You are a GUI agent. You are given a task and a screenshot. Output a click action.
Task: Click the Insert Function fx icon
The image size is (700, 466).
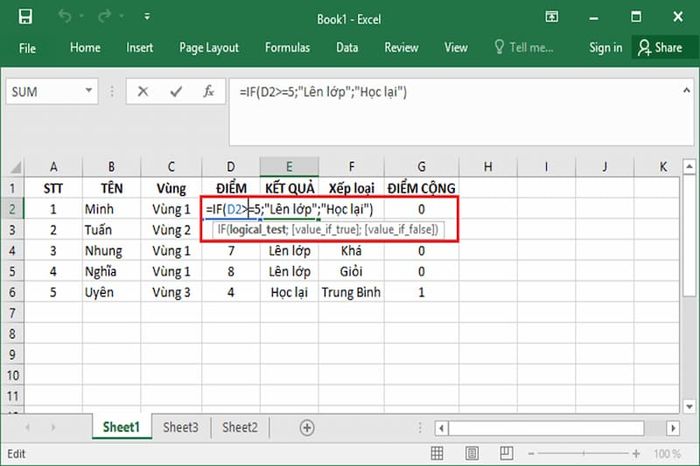pos(208,92)
